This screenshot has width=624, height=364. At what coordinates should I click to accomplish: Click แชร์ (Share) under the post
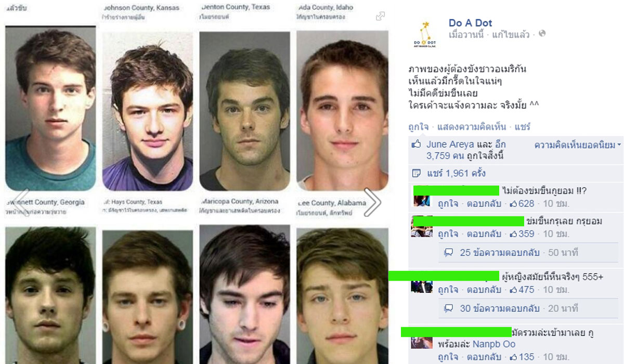coord(522,127)
